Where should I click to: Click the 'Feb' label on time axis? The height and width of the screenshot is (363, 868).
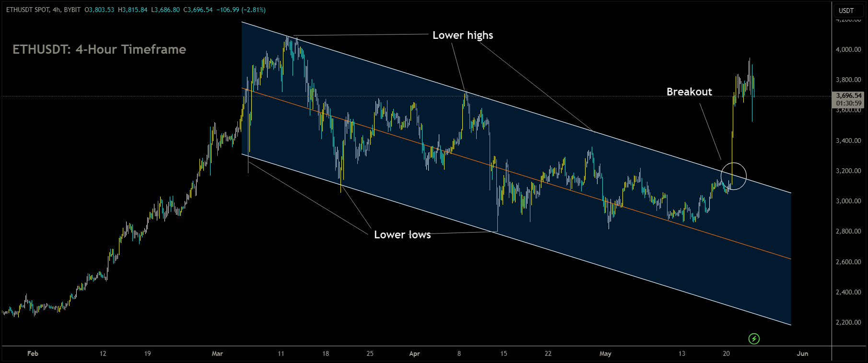coord(33,353)
